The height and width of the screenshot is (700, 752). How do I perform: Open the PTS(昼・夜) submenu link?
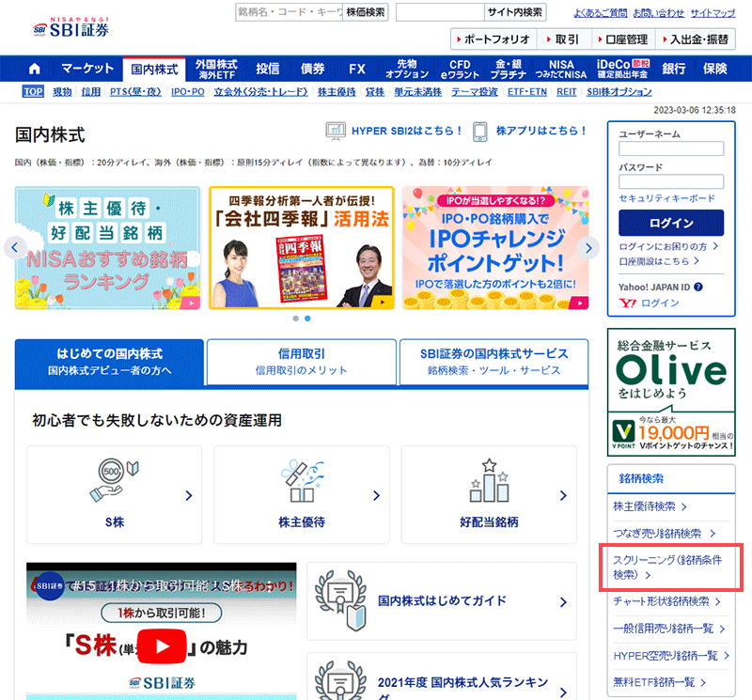click(135, 91)
